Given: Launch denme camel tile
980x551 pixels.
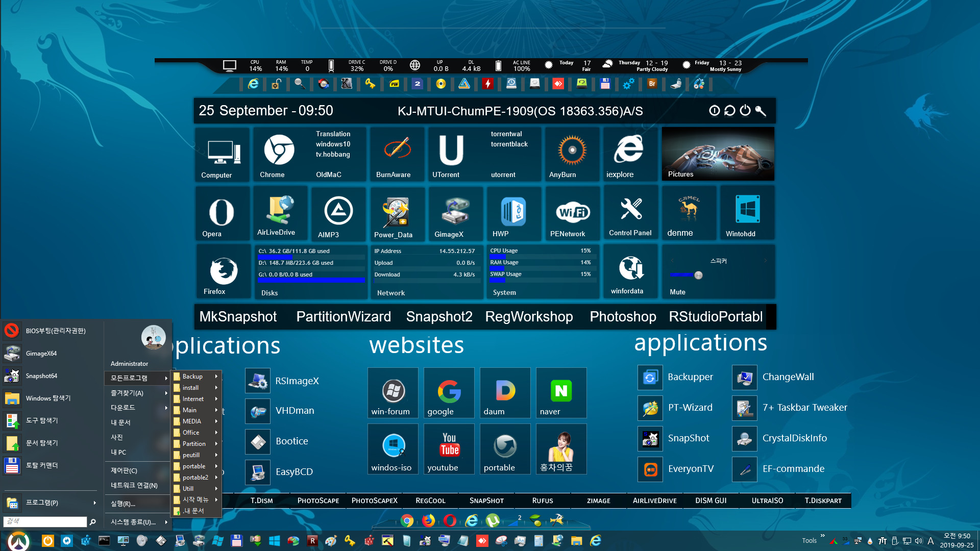Looking at the screenshot, I should click(x=689, y=213).
